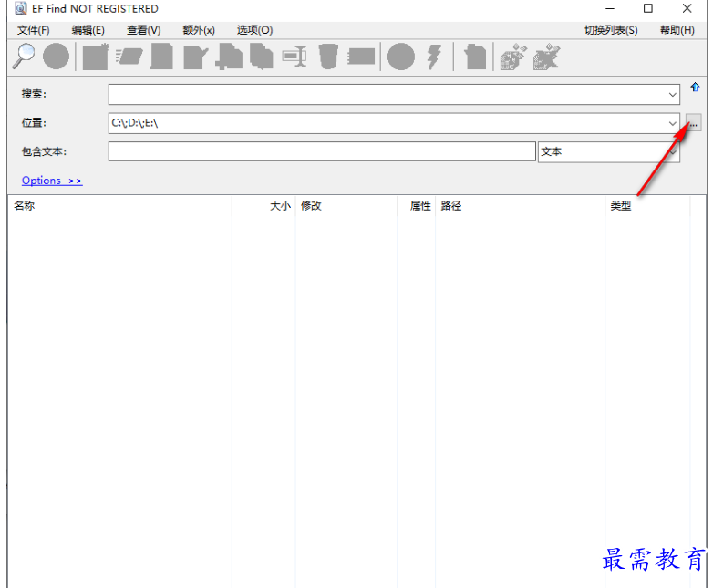
Task: Click the grid with X deselect icon
Action: click(x=546, y=57)
